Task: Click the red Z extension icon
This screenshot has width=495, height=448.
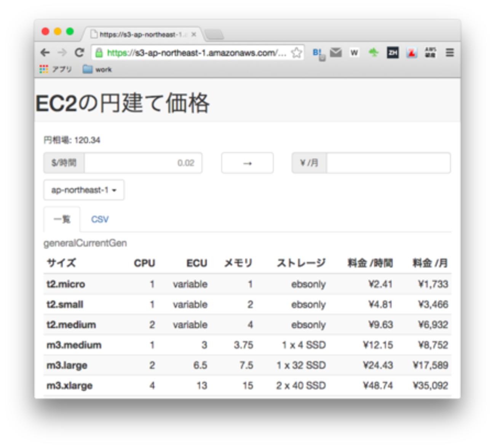Action: (412, 53)
